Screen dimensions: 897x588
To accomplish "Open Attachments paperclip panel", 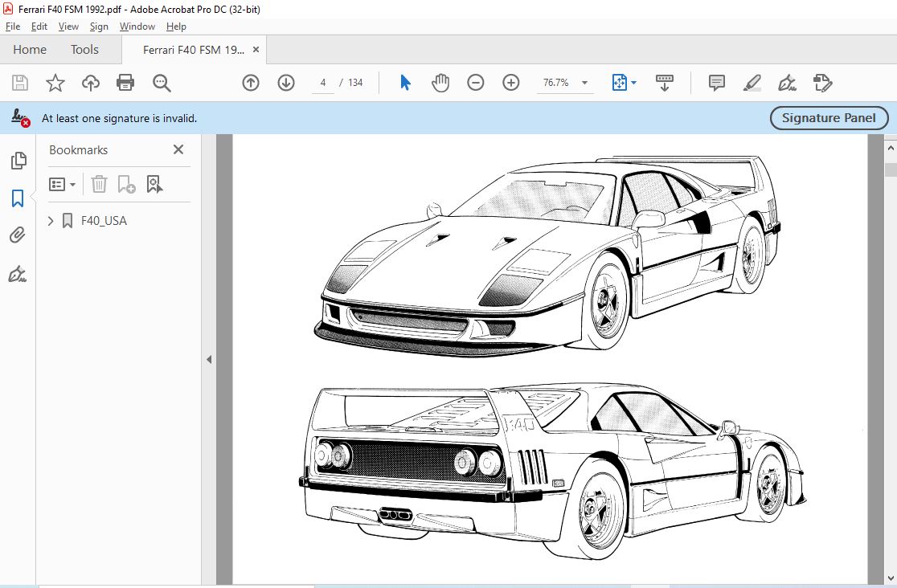I will (18, 235).
